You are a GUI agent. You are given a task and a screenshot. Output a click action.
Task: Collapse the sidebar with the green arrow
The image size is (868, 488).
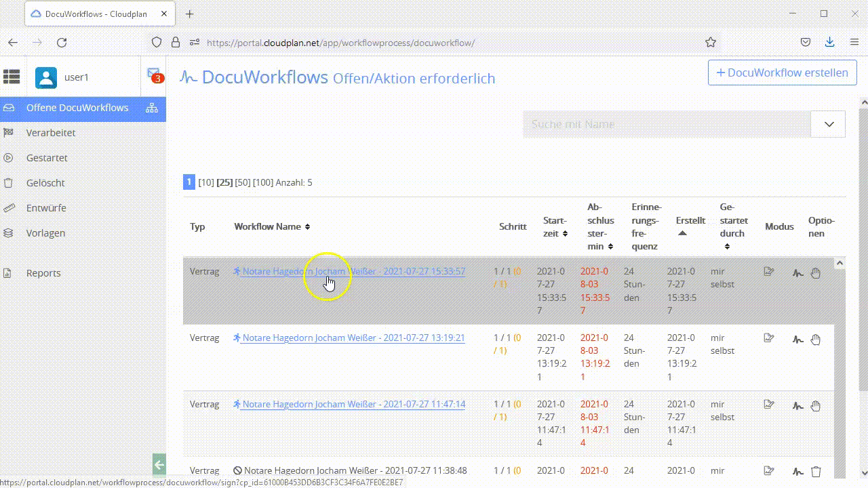(159, 465)
